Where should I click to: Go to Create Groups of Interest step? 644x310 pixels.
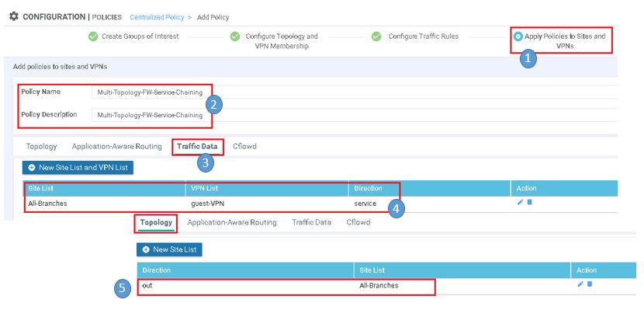tap(140, 37)
